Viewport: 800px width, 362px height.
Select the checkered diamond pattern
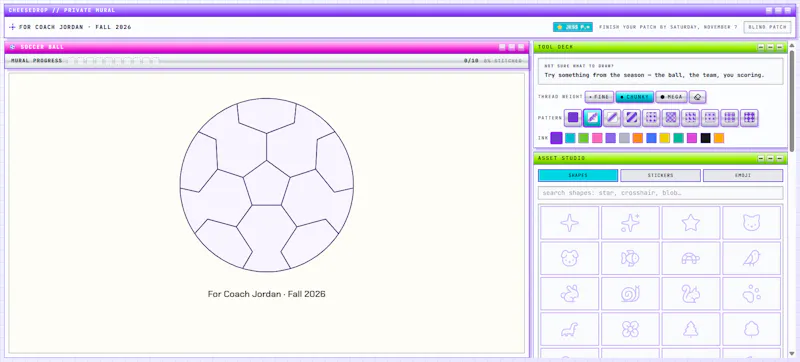click(x=671, y=118)
